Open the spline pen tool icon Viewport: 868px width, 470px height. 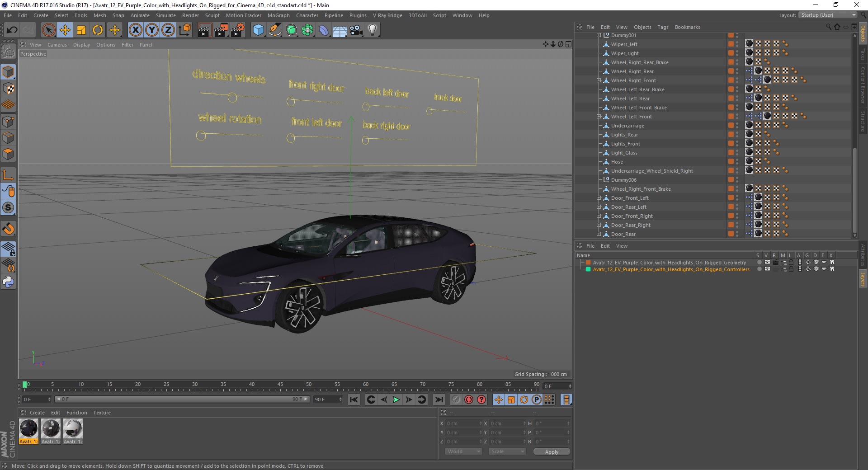pos(274,30)
